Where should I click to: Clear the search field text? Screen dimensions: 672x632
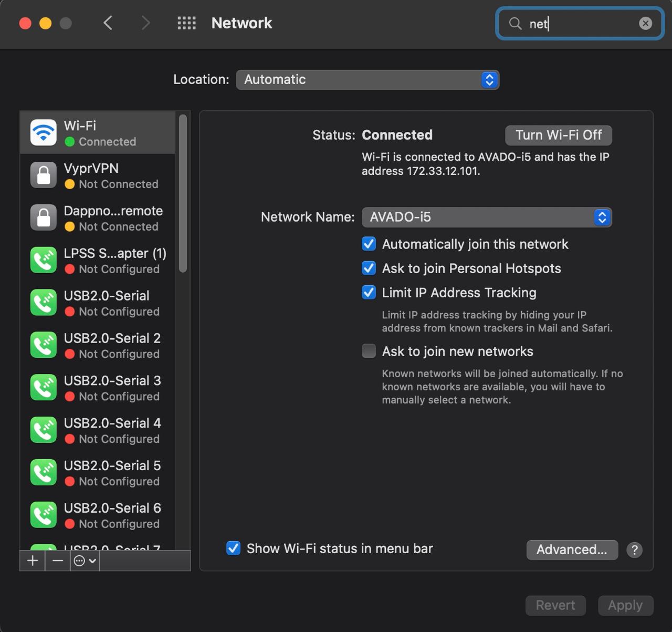click(645, 23)
